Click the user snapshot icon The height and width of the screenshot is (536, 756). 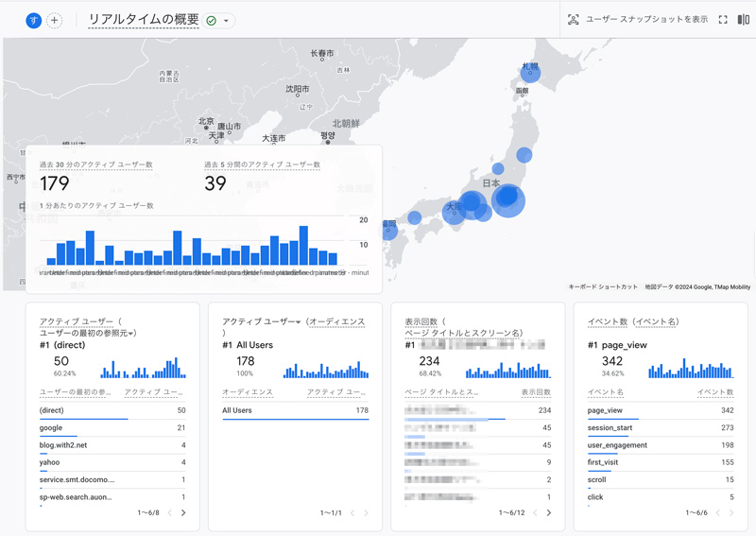coord(573,19)
